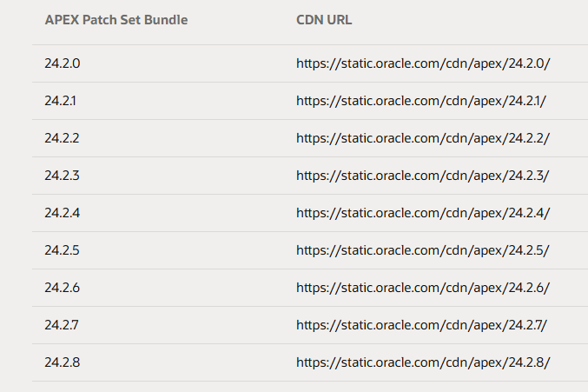Select the 24.2.1 version cell
The height and width of the screenshot is (392, 588).
61,101
